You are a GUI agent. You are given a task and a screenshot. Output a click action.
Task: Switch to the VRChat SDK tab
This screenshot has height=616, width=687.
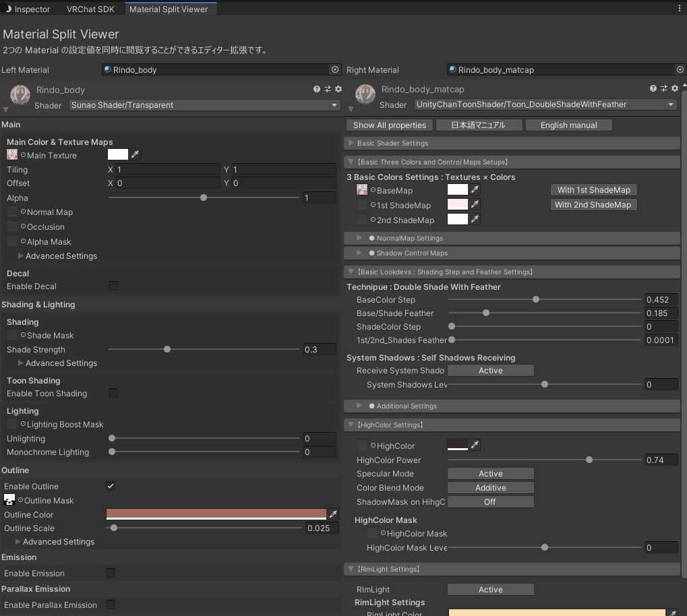pos(91,9)
